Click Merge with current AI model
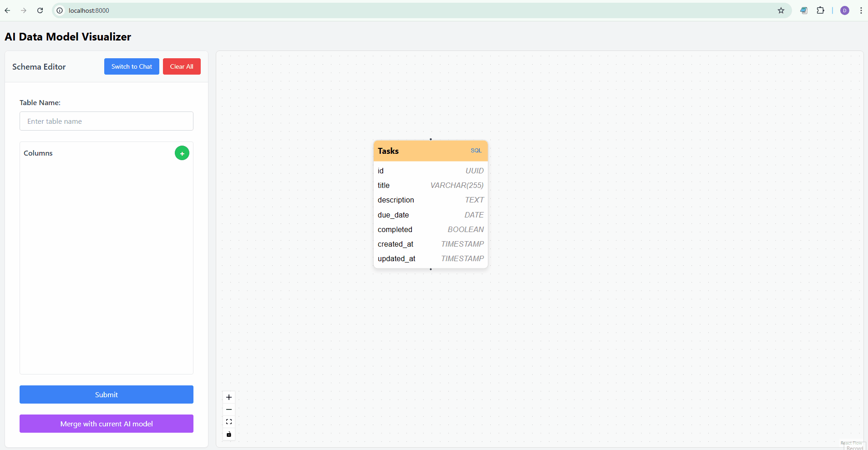 point(107,424)
